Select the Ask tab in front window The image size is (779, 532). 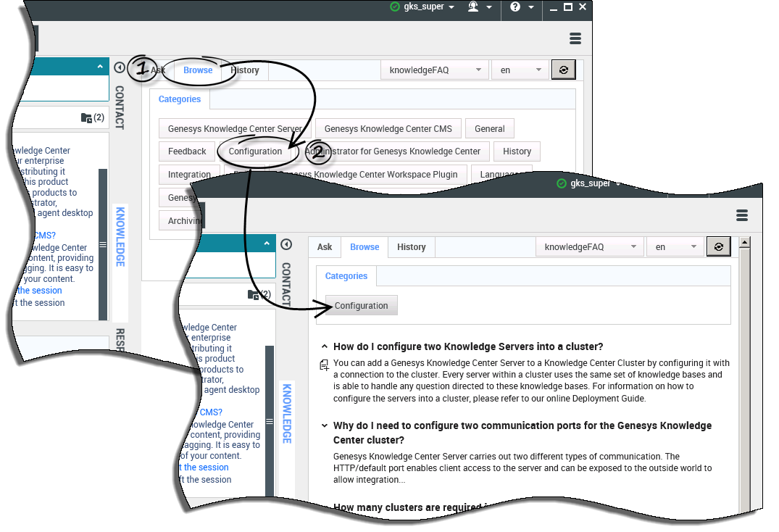tap(325, 247)
